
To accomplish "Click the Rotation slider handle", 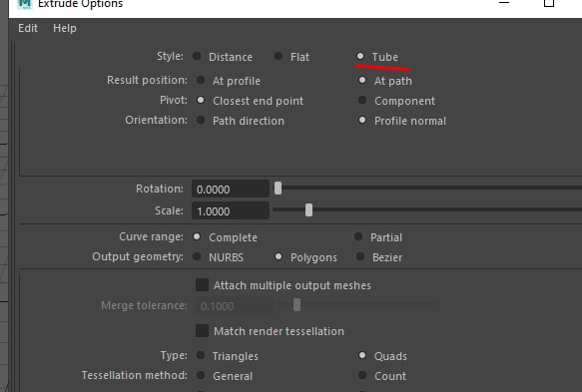I will pos(278,189).
